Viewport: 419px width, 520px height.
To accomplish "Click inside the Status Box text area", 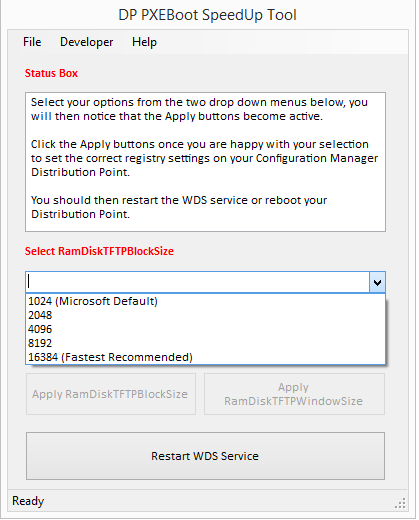I will pos(205,162).
